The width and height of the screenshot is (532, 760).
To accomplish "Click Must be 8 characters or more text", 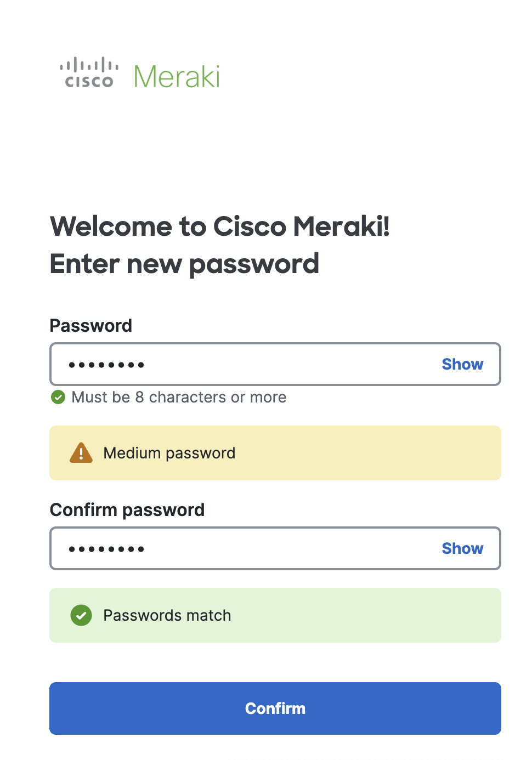I will point(179,397).
